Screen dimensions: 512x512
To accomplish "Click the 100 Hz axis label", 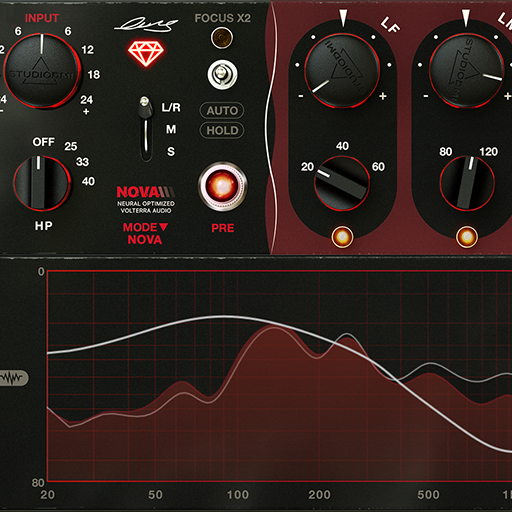I will tap(238, 495).
